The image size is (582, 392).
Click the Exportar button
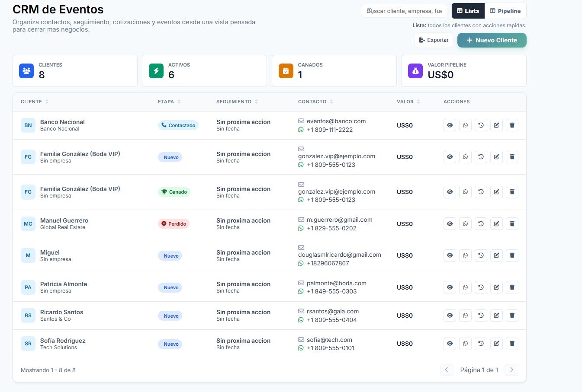434,40
